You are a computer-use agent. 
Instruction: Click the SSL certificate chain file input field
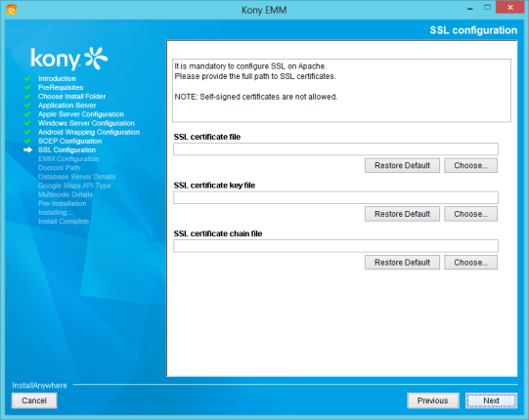point(335,246)
